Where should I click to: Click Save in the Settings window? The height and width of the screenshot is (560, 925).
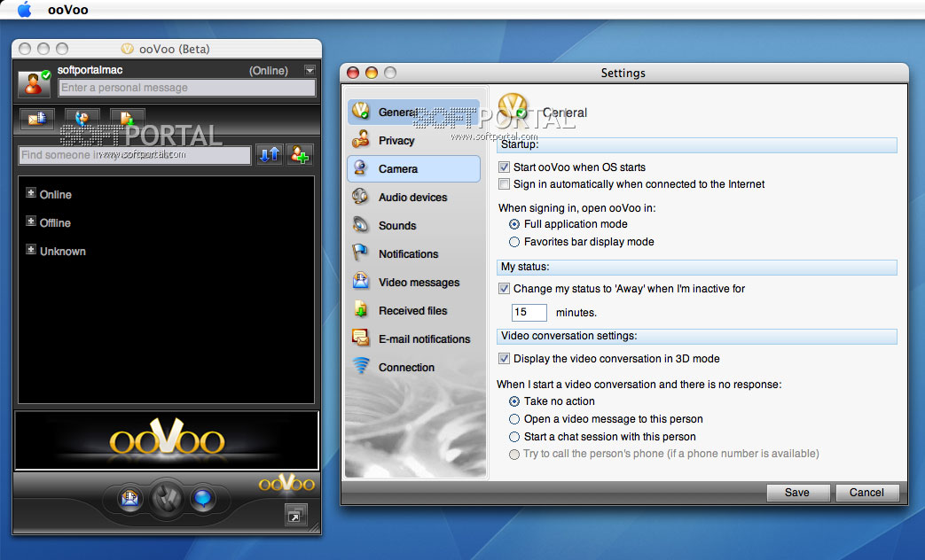tap(797, 493)
